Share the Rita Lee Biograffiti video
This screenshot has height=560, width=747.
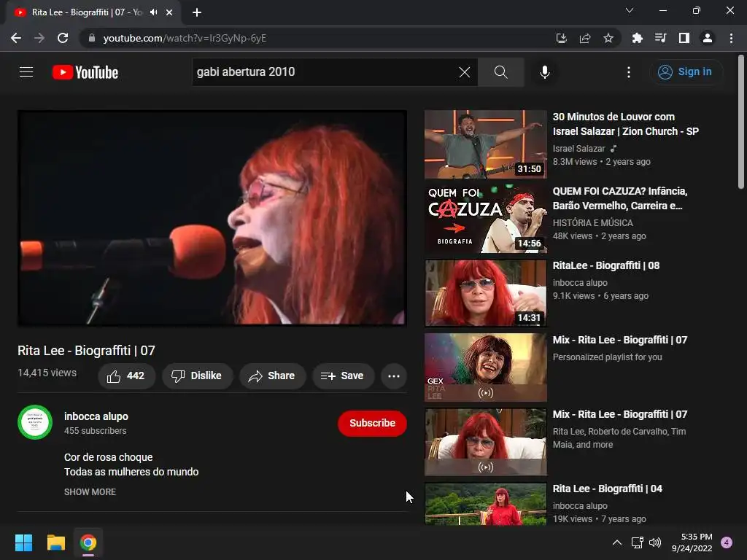coord(273,376)
